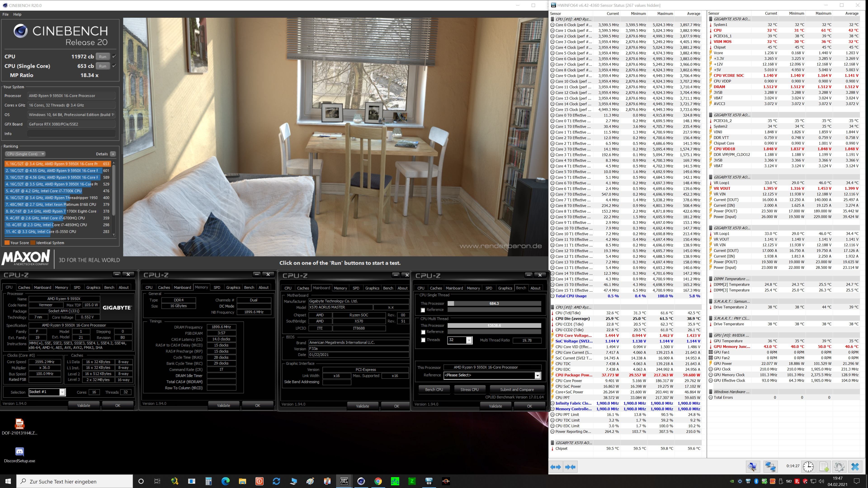Open HWiNFO magnifier-and-monitor toolbar icon
Viewport: 868px width, 488px height.
coord(753,467)
